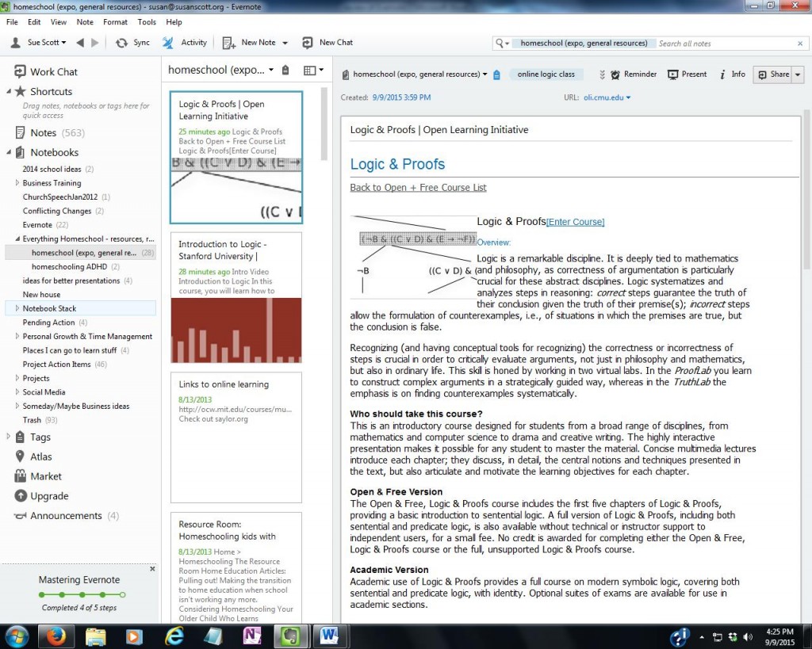Present the current note
Image resolution: width=812 pixels, height=649 pixels.
point(688,74)
